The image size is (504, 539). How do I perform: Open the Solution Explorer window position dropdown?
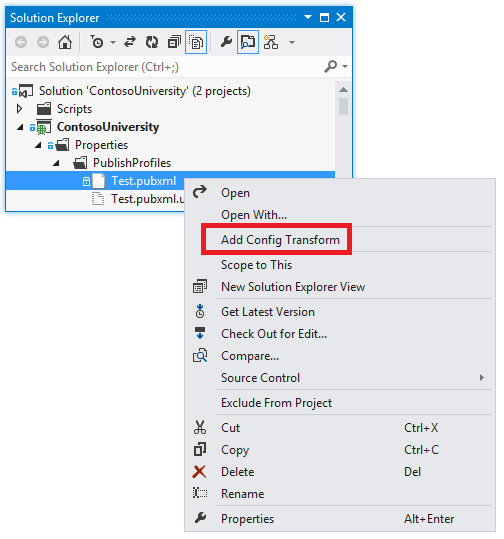(308, 17)
